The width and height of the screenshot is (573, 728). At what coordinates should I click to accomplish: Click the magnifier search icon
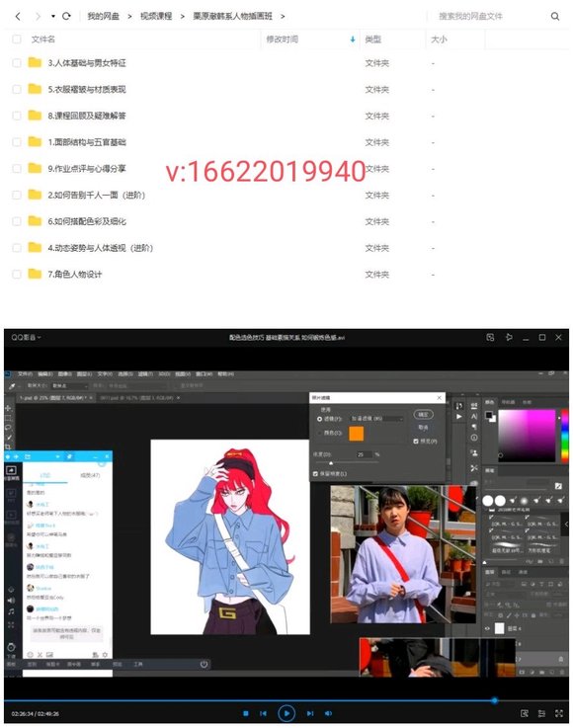tap(555, 16)
